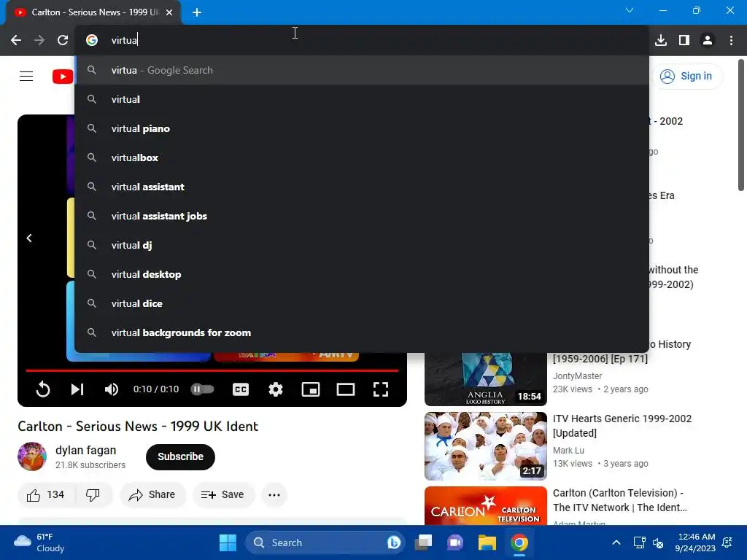Click the YouTube logo
Screen dimensions: 747x560
tap(63, 76)
